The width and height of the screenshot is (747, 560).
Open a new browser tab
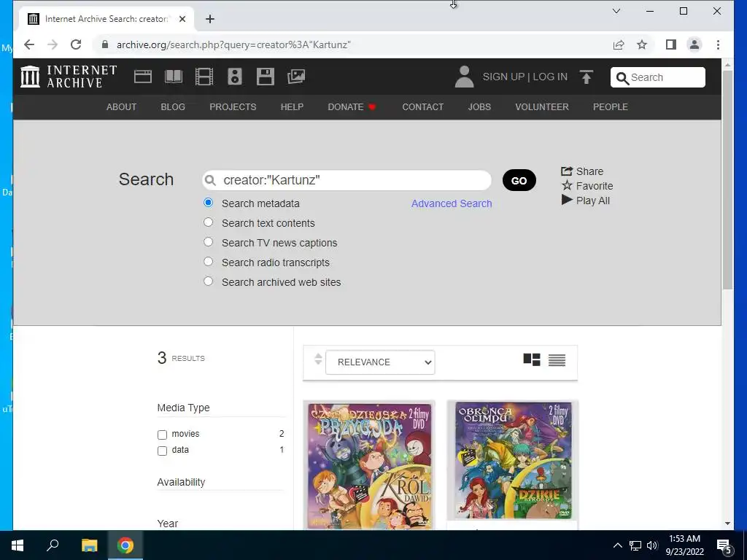click(210, 19)
